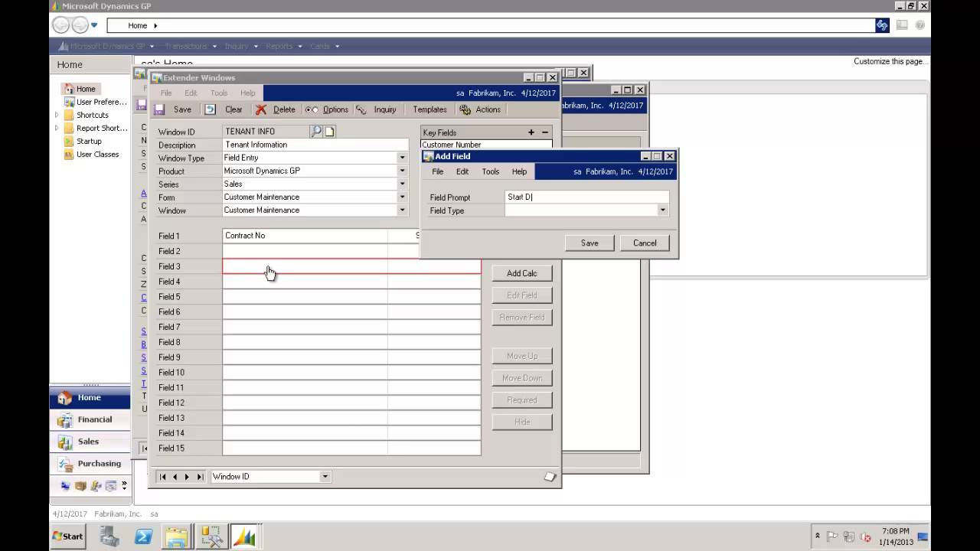Click the Actions gear icon
The height and width of the screenshot is (551, 980).
point(465,109)
